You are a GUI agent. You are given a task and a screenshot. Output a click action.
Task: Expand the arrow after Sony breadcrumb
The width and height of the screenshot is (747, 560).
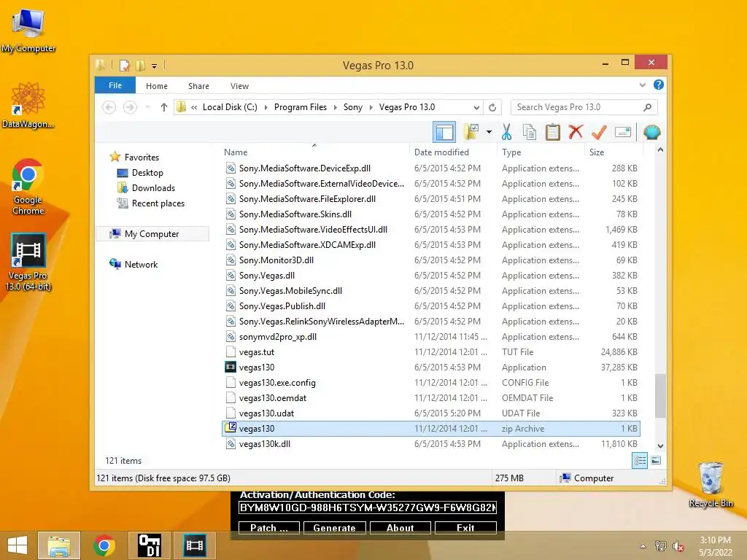click(371, 107)
